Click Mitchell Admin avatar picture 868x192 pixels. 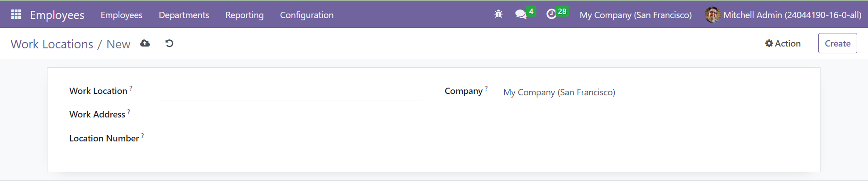[712, 15]
